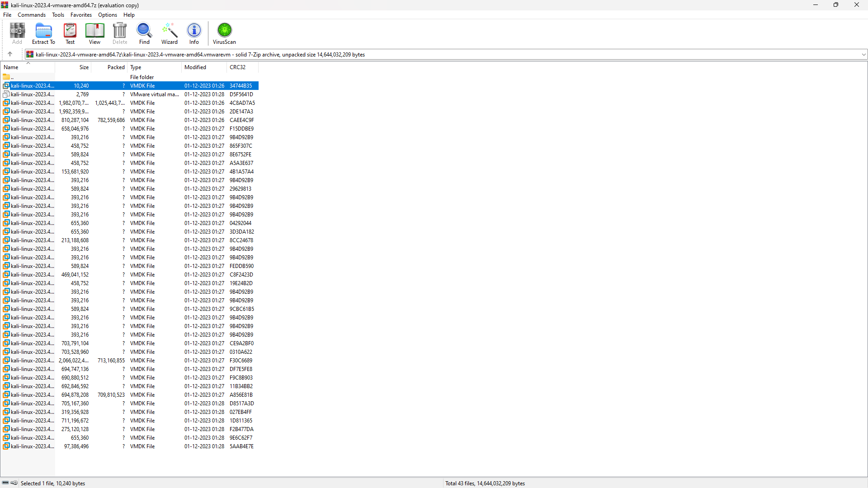Sort by CRC32 column header
Viewport: 868px width, 488px height.
click(x=242, y=67)
